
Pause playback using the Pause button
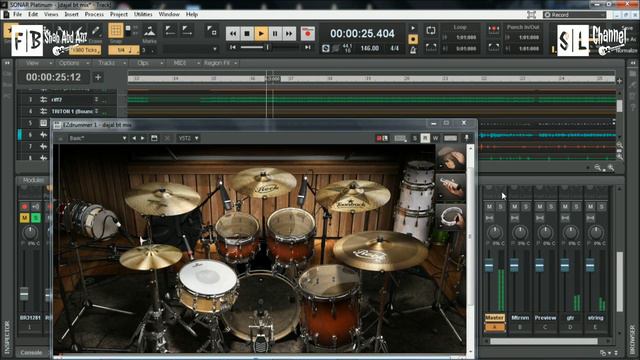(x=275, y=33)
